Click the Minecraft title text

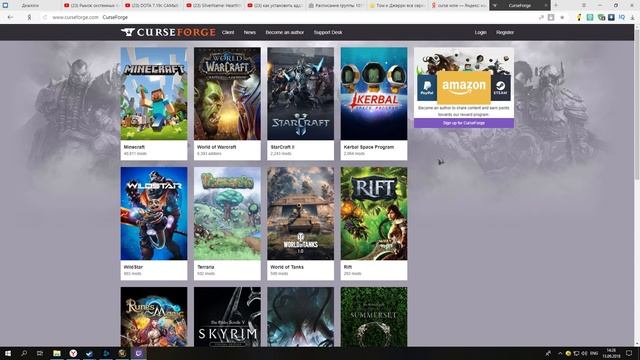(134, 147)
